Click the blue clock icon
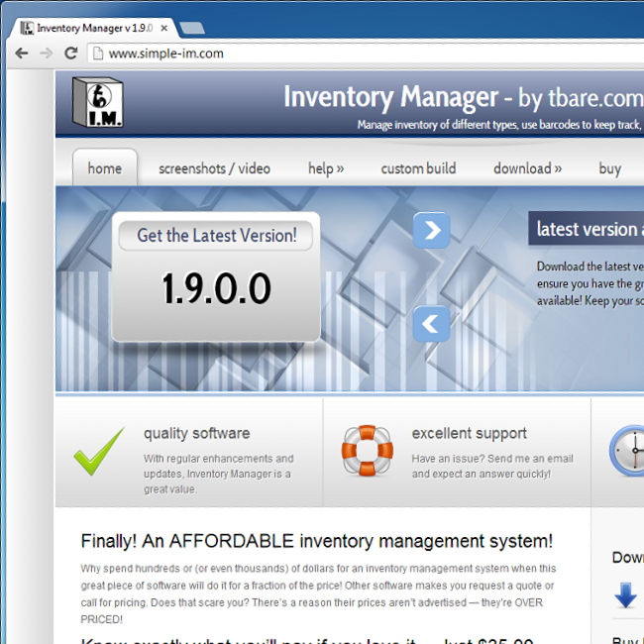This screenshot has height=644, width=644. 627,451
